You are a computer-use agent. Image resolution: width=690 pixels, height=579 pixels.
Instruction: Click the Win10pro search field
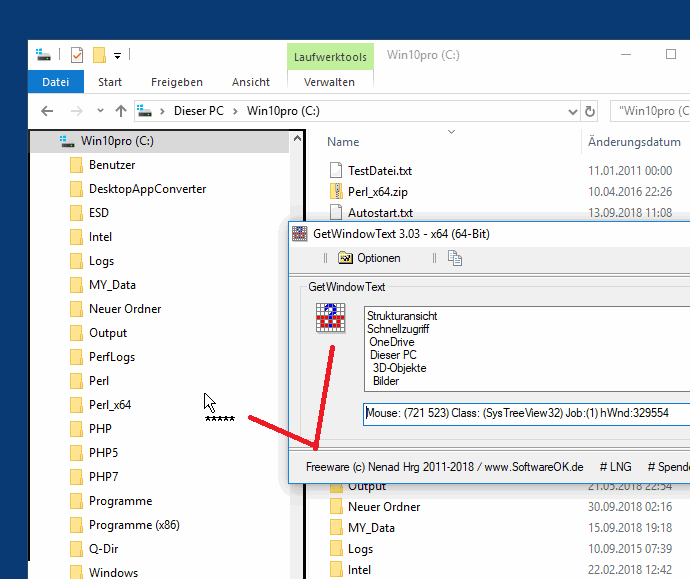pos(650,111)
